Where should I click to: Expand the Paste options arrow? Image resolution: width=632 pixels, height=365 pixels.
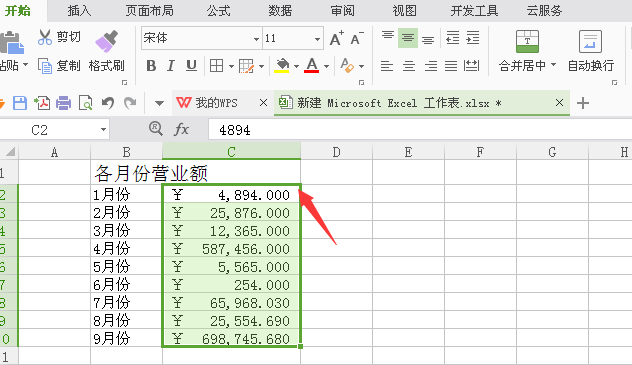(26, 65)
